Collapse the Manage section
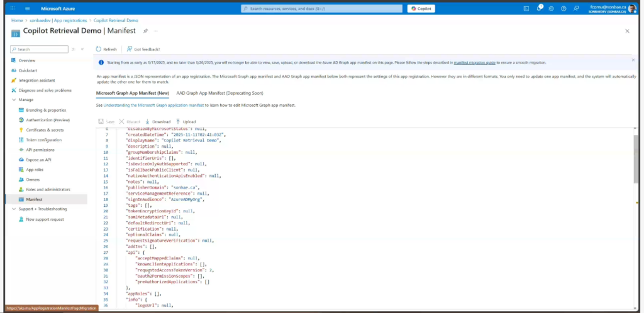Image resolution: width=644 pixels, height=313 pixels. click(x=14, y=99)
